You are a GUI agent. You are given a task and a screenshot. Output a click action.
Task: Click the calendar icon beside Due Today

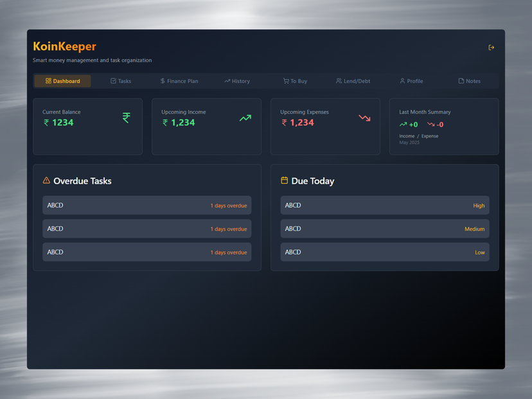pos(284,181)
